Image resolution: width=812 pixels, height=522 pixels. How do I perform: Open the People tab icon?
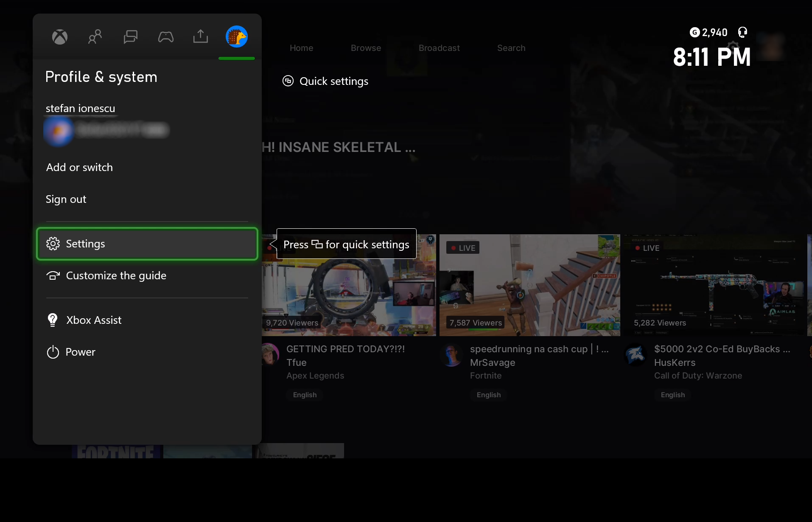pos(95,37)
